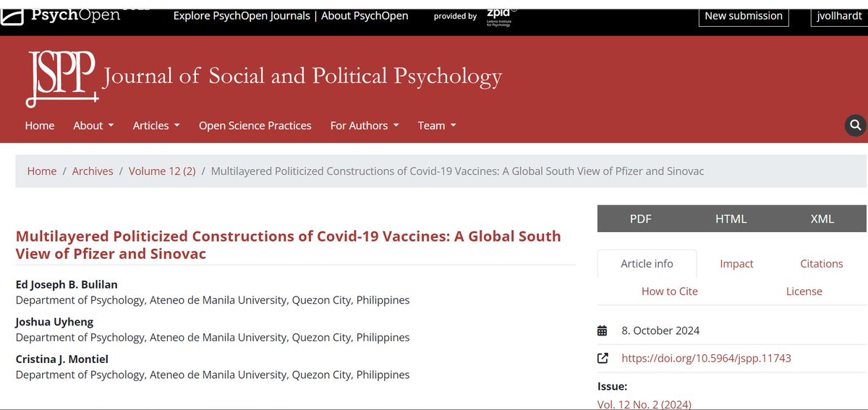Download the article PDF
This screenshot has height=410, width=868.
click(641, 218)
